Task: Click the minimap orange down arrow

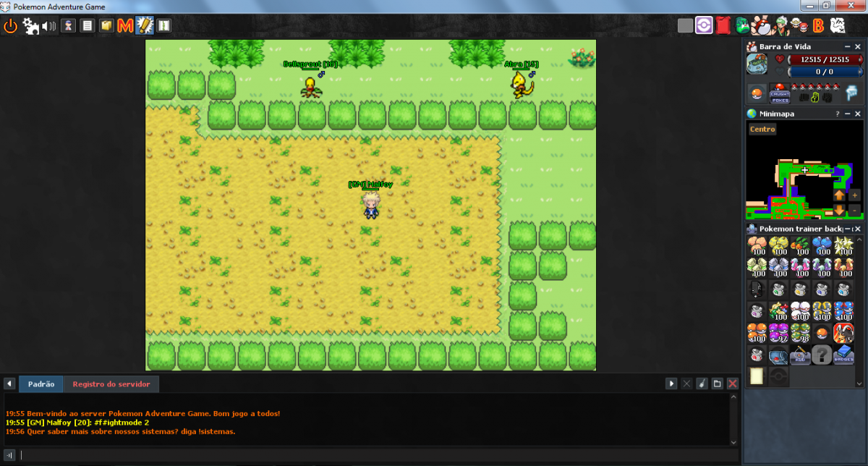Action: 839,210
